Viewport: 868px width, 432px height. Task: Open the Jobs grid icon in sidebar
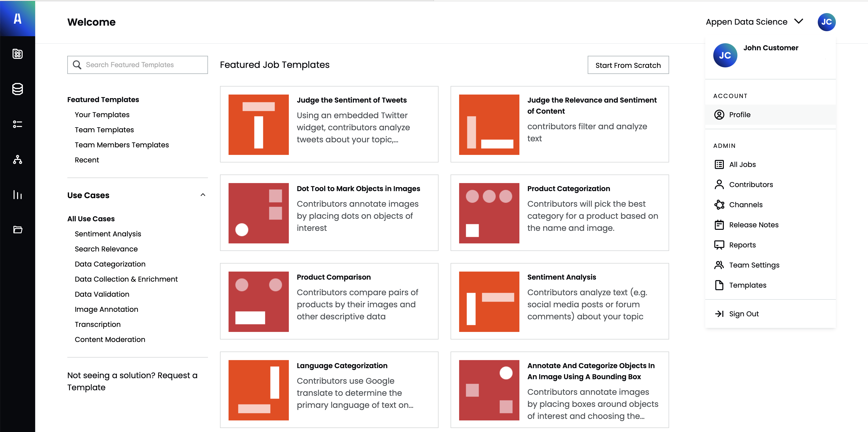(18, 54)
